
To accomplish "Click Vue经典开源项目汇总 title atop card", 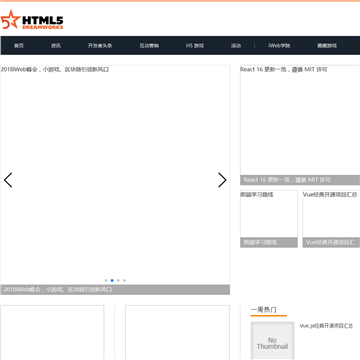I will coord(330,195).
